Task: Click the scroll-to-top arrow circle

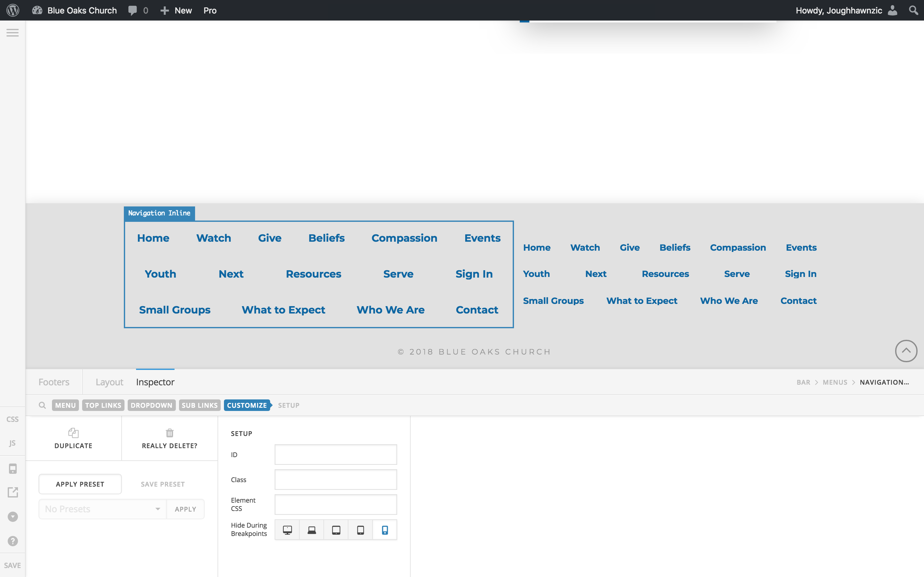Action: click(906, 351)
